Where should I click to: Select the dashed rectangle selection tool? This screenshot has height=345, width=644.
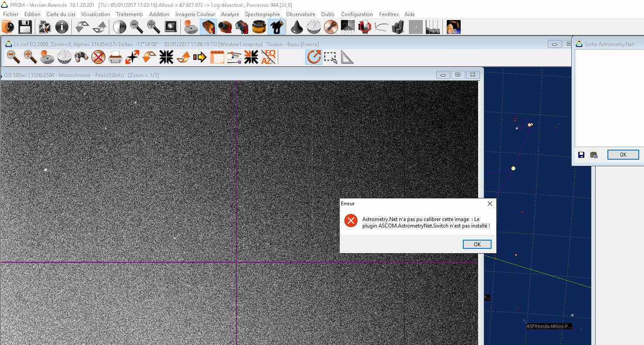(330, 57)
